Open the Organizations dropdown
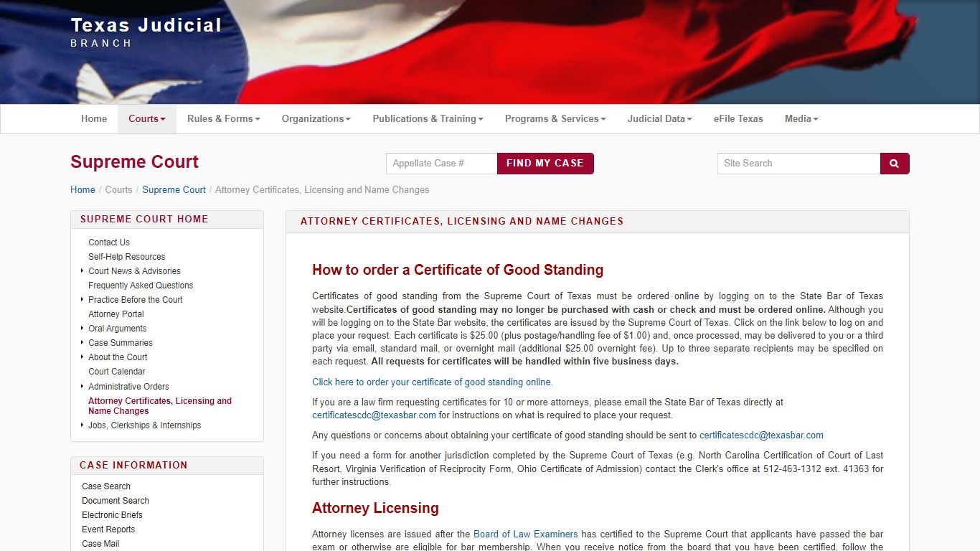 pos(316,119)
